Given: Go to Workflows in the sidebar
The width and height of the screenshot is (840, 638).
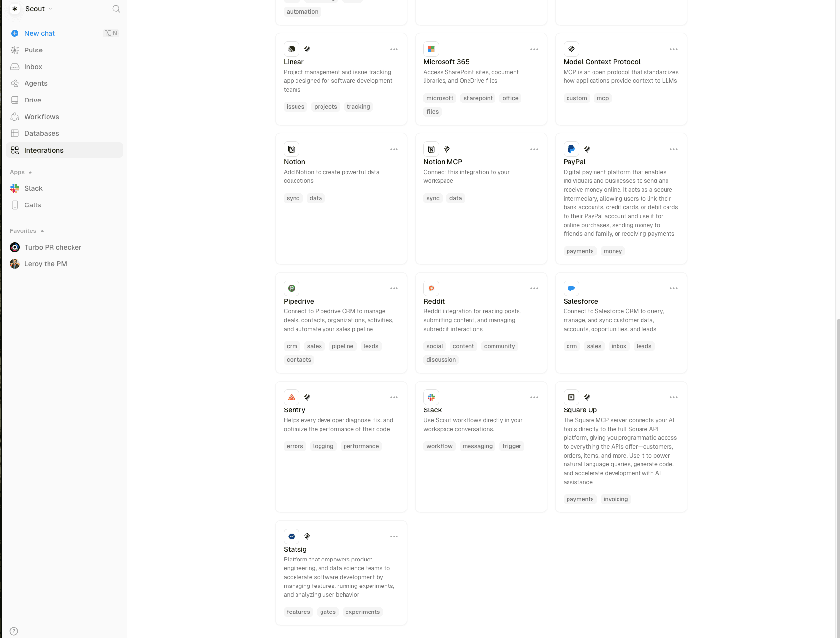Looking at the screenshot, I should tap(42, 117).
